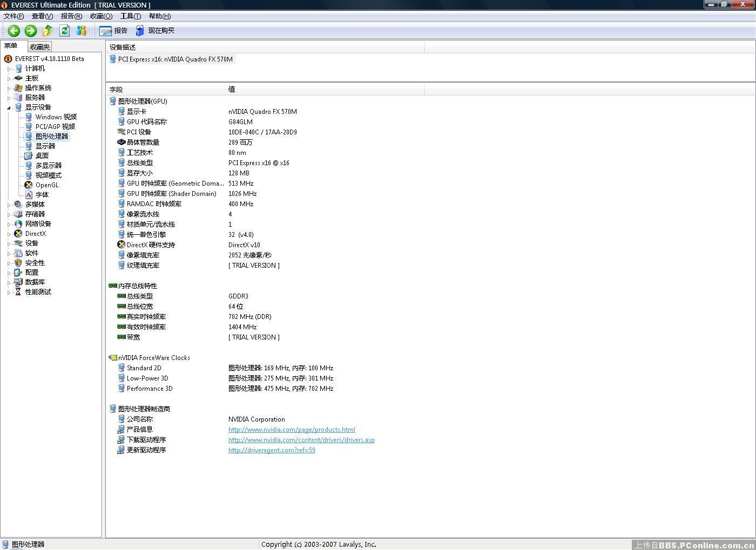
Task: Select Windows 视频 in the tree
Action: pyautogui.click(x=56, y=117)
